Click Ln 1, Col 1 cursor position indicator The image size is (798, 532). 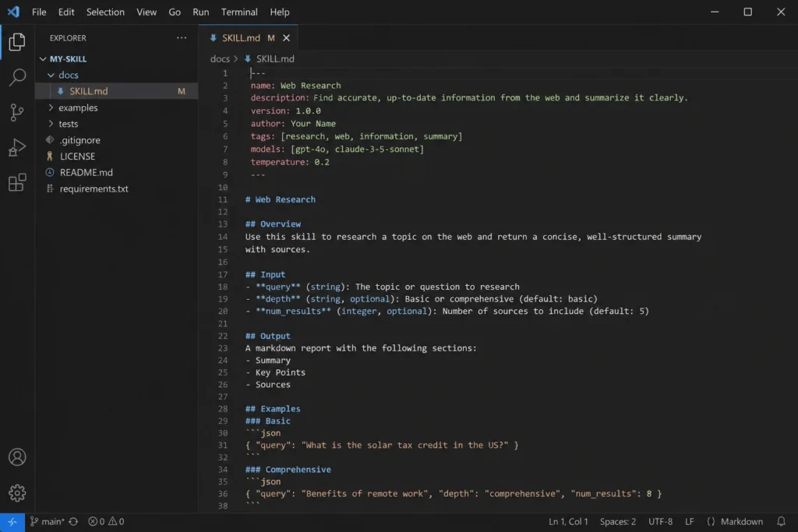coord(568,522)
